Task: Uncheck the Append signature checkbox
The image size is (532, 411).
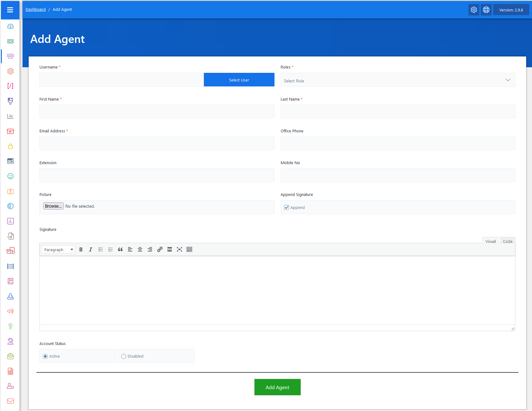Action: [x=287, y=208]
